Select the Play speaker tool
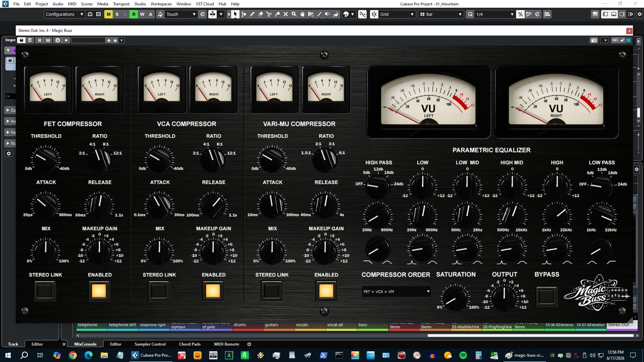Viewport: 644px width, 362px height. [x=327, y=14]
